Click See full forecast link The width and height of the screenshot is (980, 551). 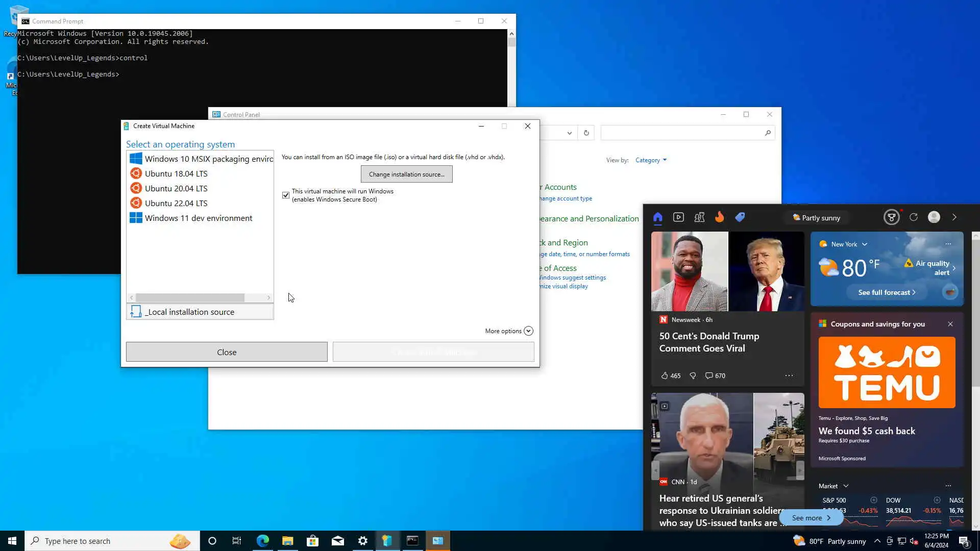[887, 292]
